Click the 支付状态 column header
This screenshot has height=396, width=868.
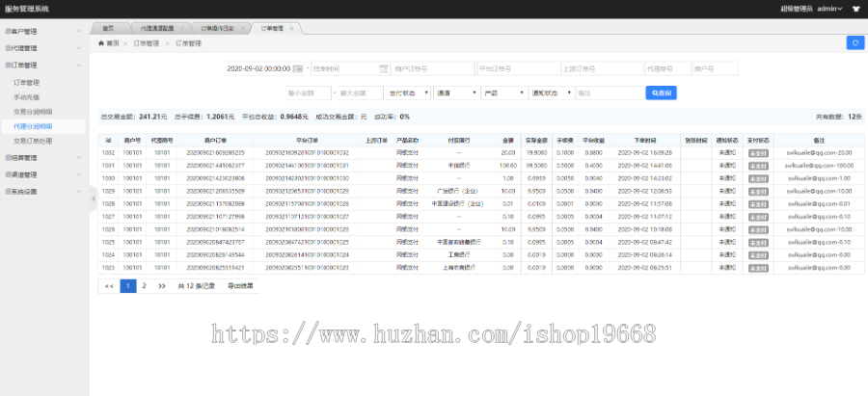point(758,140)
